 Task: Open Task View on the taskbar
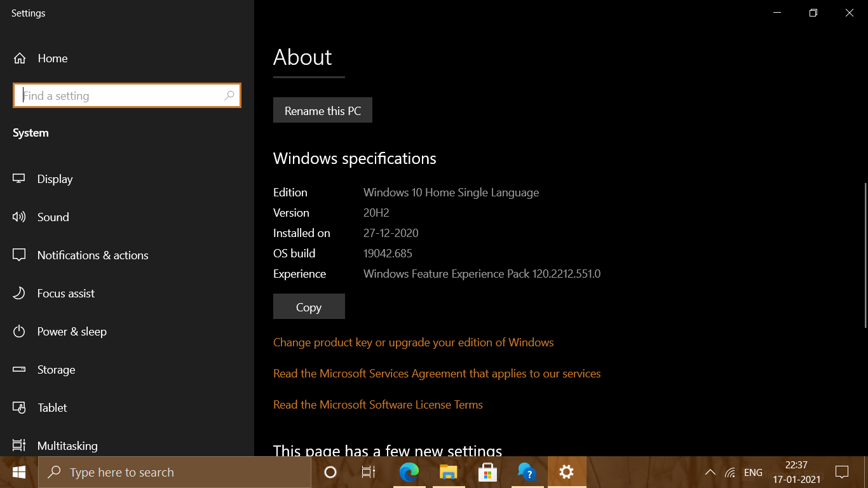point(369,472)
